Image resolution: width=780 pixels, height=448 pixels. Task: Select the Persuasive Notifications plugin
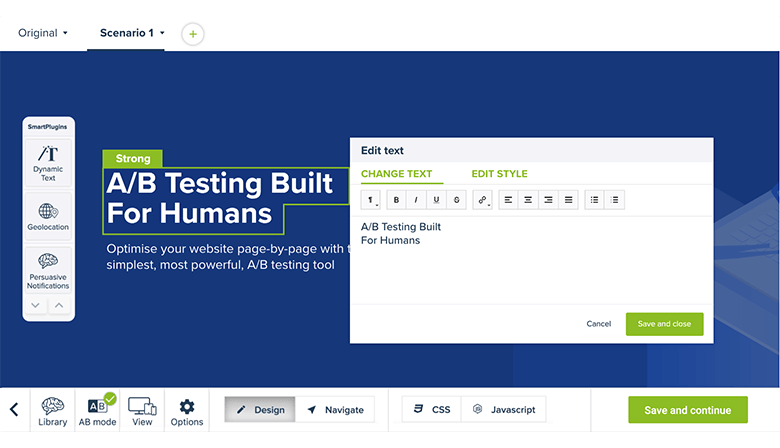click(48, 269)
